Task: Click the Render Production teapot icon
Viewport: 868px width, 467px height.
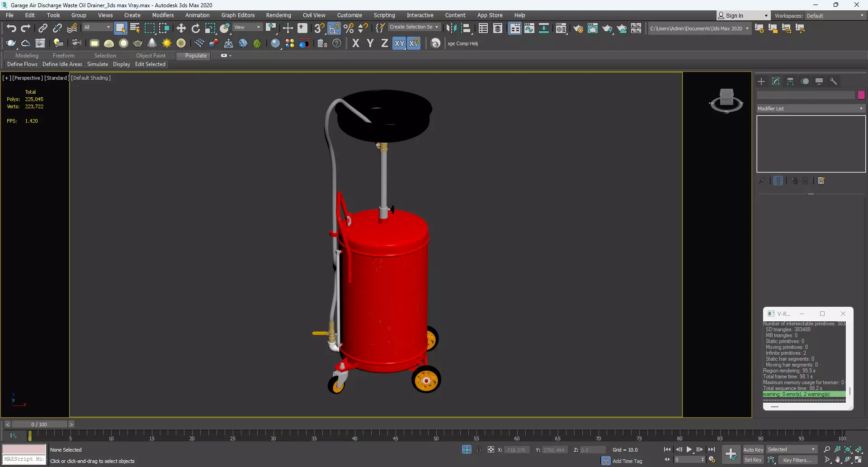Action: [x=607, y=29]
